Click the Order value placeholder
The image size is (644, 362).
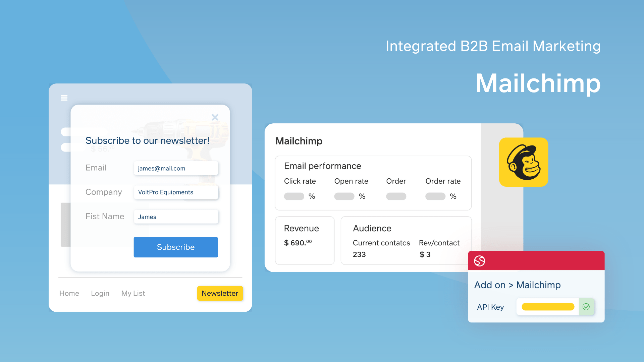tap(396, 196)
